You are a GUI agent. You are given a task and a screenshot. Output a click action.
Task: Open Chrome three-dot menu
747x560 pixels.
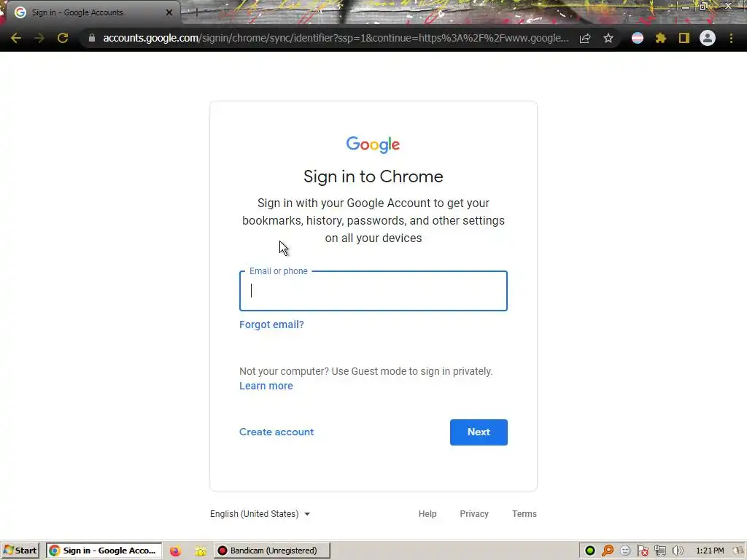coord(731,38)
